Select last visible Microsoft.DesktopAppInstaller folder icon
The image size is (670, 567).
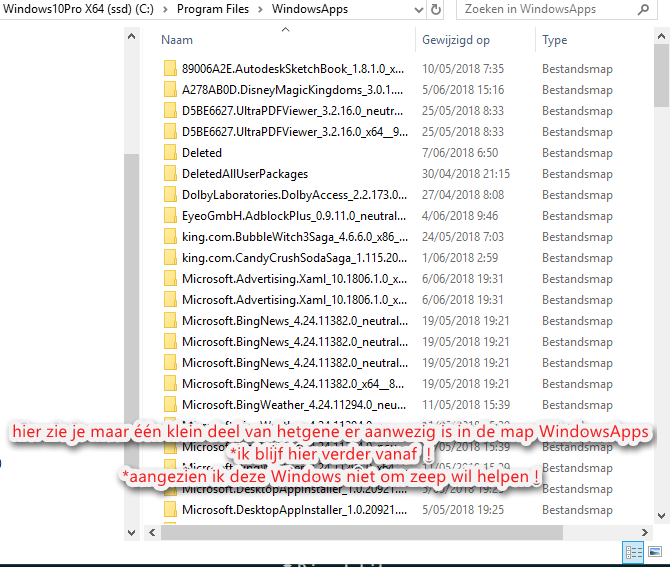tap(170, 510)
